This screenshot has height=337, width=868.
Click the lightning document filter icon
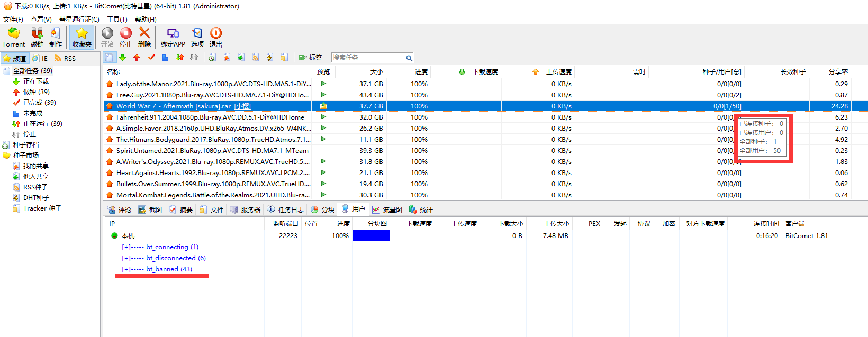[270, 58]
